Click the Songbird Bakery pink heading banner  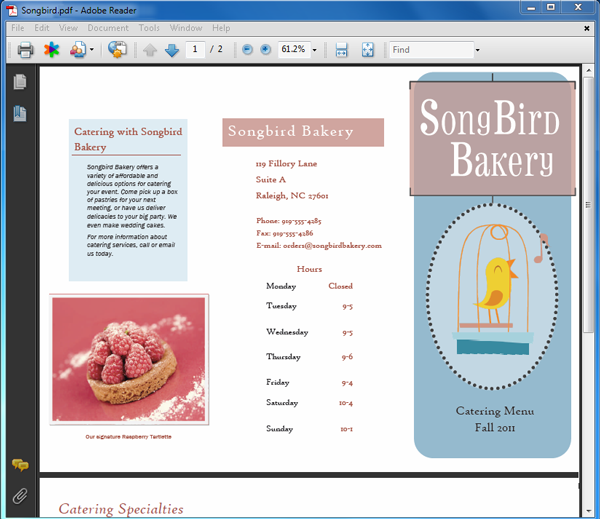[x=303, y=132]
